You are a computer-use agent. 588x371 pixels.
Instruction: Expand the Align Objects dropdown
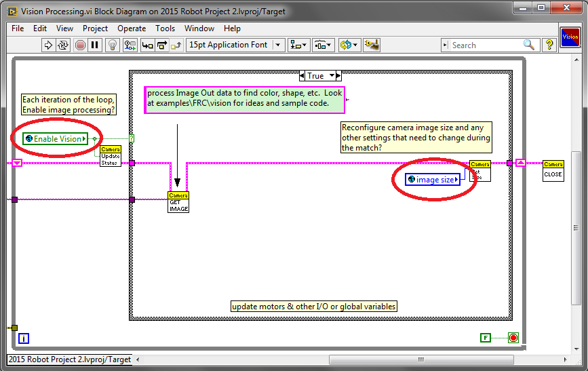pos(298,45)
